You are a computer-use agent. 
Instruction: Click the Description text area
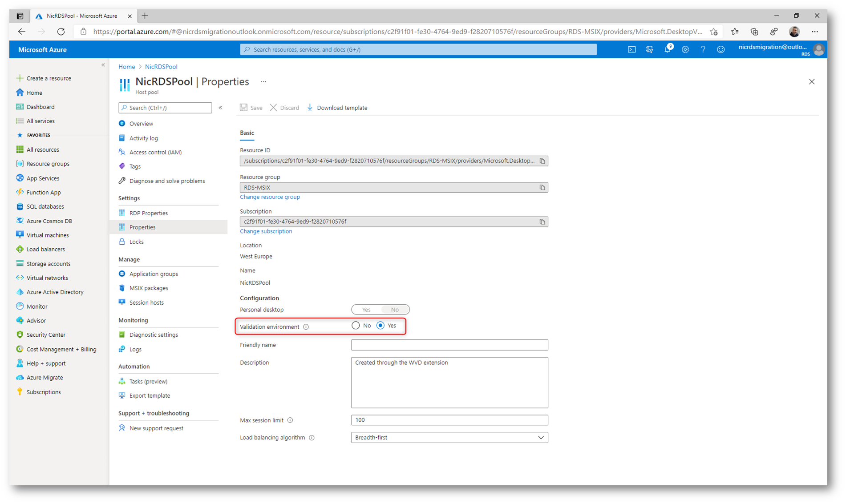(x=449, y=383)
